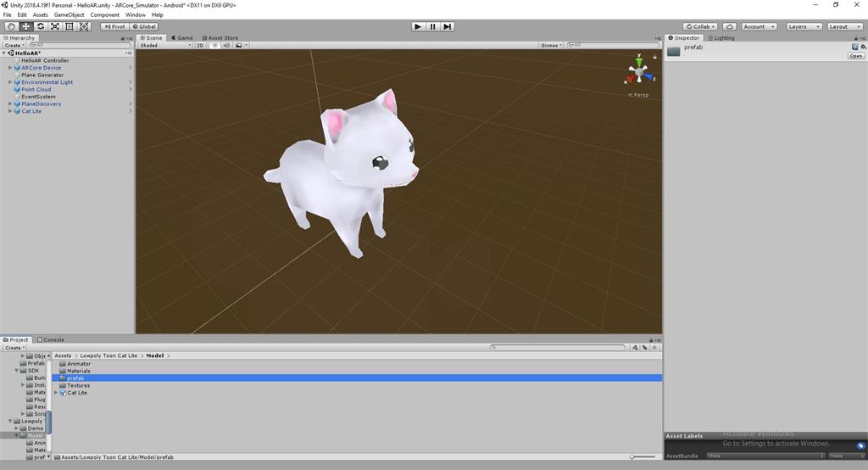The image size is (868, 470).
Task: Open the Layers dropdown
Action: pos(804,26)
